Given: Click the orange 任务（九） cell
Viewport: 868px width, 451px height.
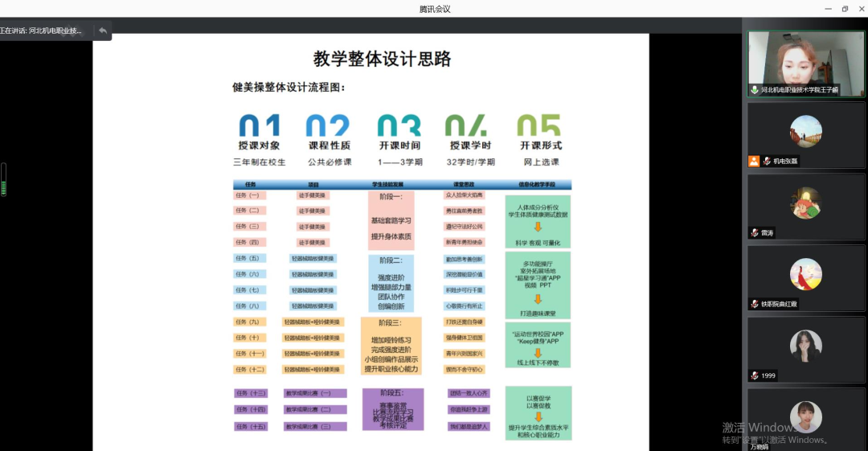Looking at the screenshot, I should (x=250, y=322).
